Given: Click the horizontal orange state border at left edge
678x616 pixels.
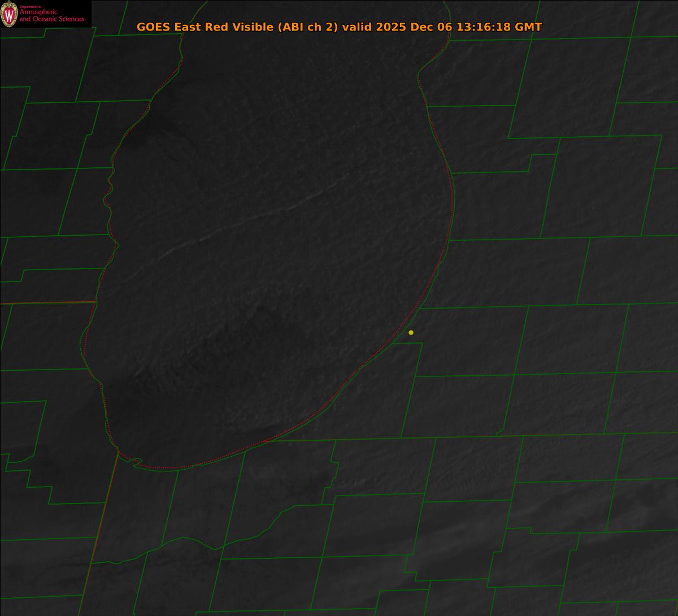Looking at the screenshot, I should point(45,303).
